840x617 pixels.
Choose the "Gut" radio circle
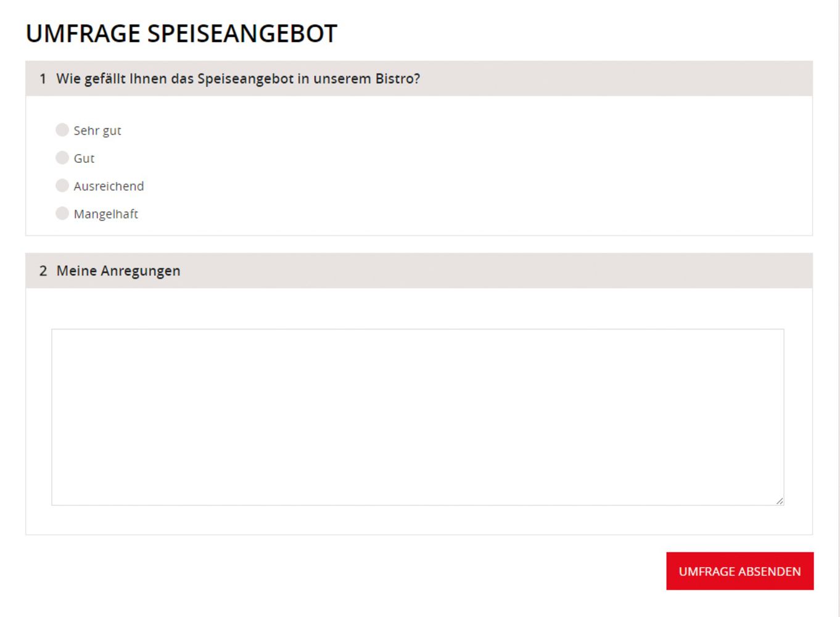pyautogui.click(x=62, y=157)
